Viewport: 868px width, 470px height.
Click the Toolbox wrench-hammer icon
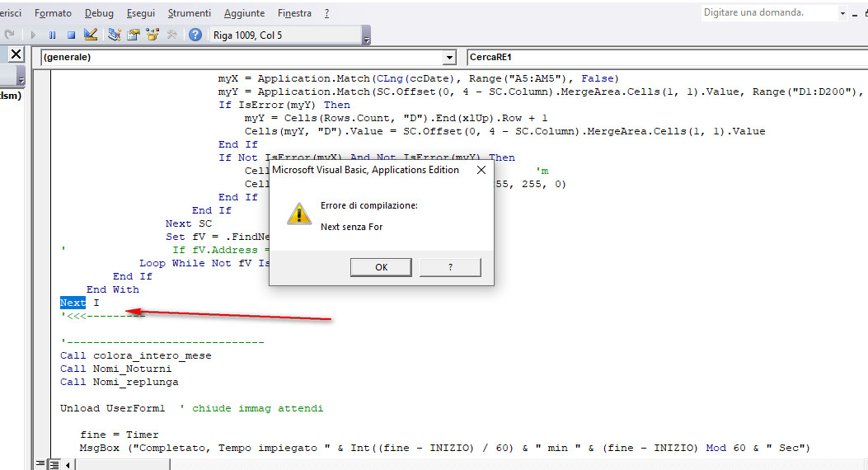tap(171, 35)
